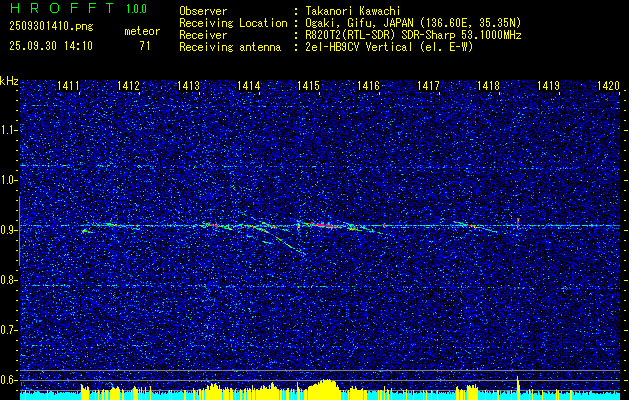Click time marker 1419

(x=548, y=85)
